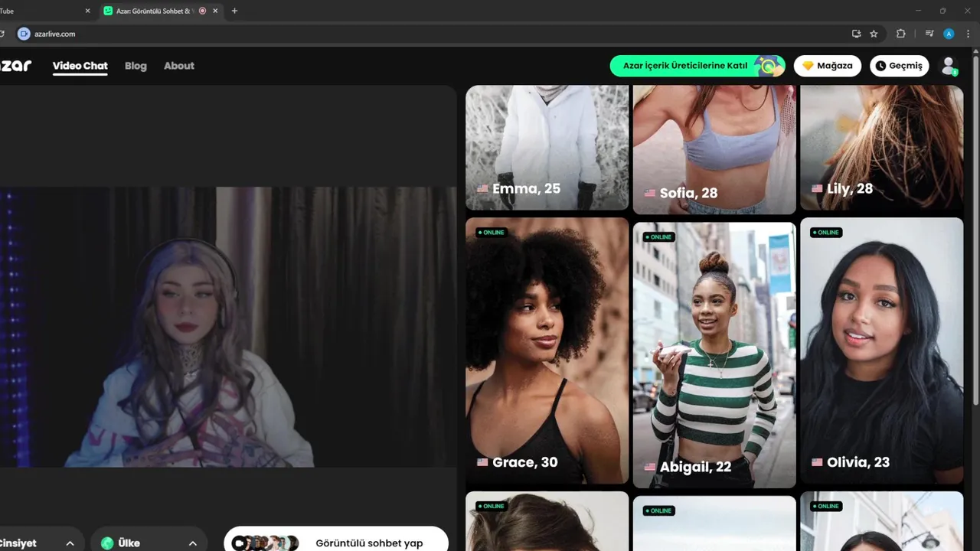The height and width of the screenshot is (551, 980).
Task: Start chat with Görüntülü sohbet yap
Action: point(336,540)
